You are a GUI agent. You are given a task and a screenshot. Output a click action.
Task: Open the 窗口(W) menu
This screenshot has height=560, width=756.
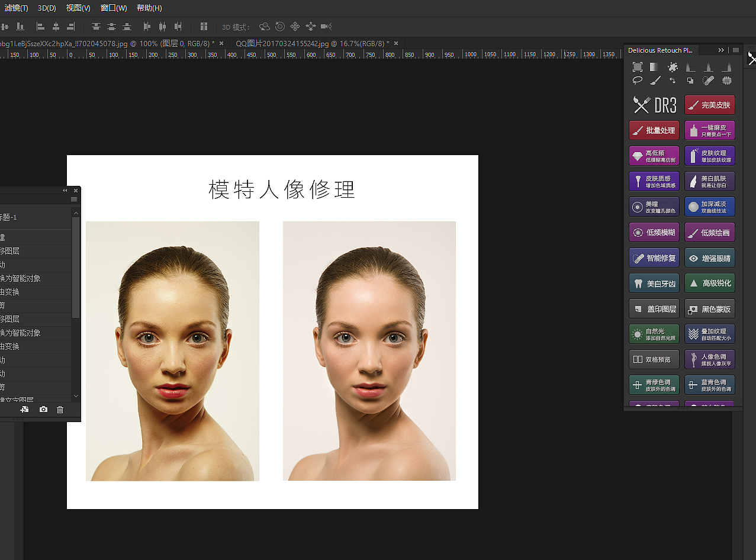coord(114,8)
